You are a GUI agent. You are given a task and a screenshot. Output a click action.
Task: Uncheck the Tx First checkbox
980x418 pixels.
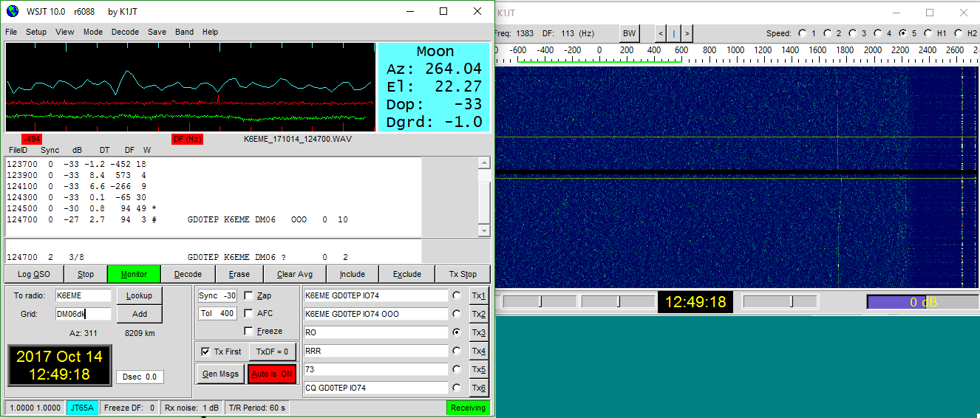coord(205,352)
